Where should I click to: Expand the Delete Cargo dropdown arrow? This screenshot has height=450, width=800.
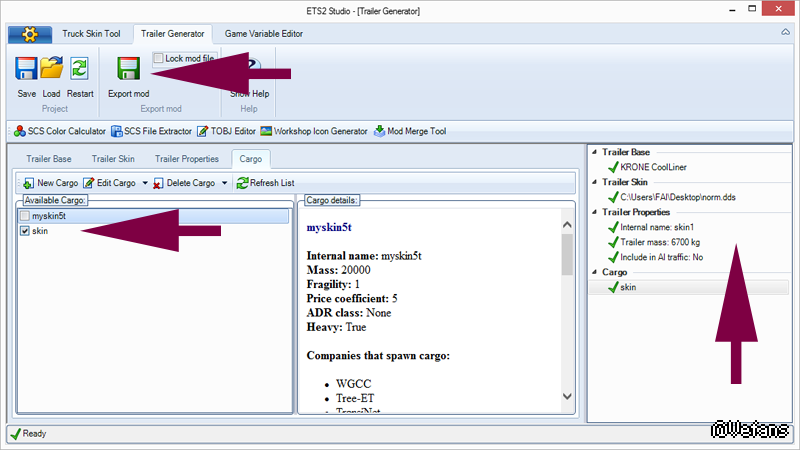point(225,184)
